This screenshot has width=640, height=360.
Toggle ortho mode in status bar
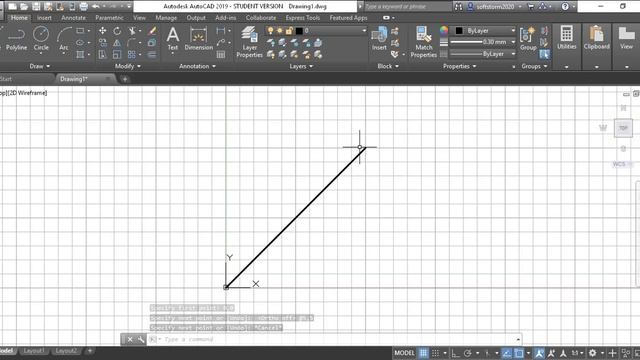click(455, 353)
